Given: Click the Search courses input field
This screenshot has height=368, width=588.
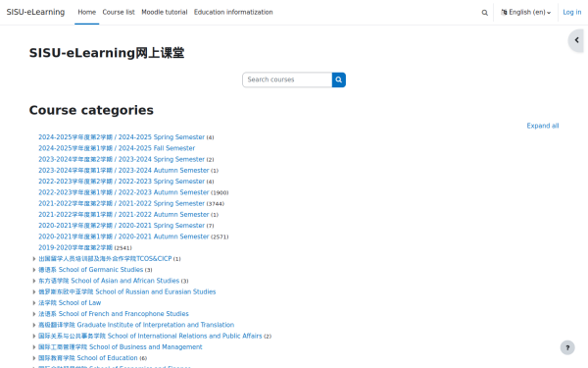Looking at the screenshot, I should 287,79.
